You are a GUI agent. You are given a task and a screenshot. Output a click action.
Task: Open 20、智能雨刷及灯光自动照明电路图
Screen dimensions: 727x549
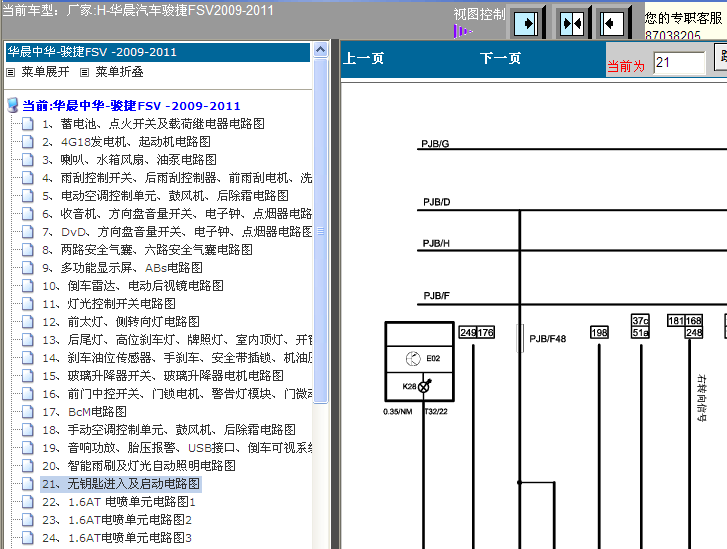[139, 466]
